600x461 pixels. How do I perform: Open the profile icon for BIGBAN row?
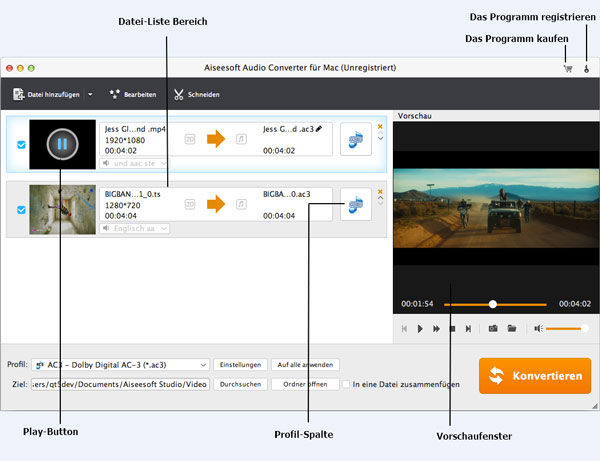click(355, 204)
